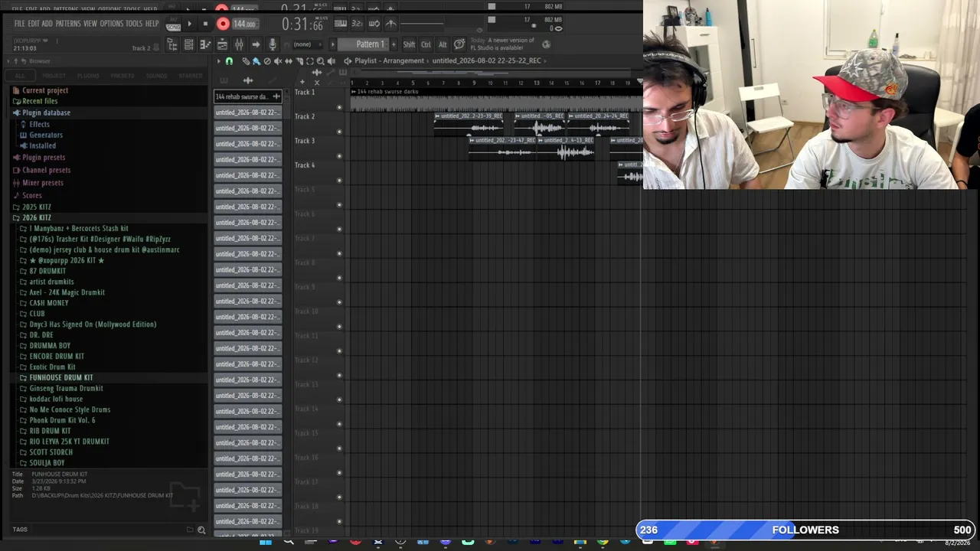Start playback with the Play button
Screen dimensions: 980x551
[x=190, y=24]
